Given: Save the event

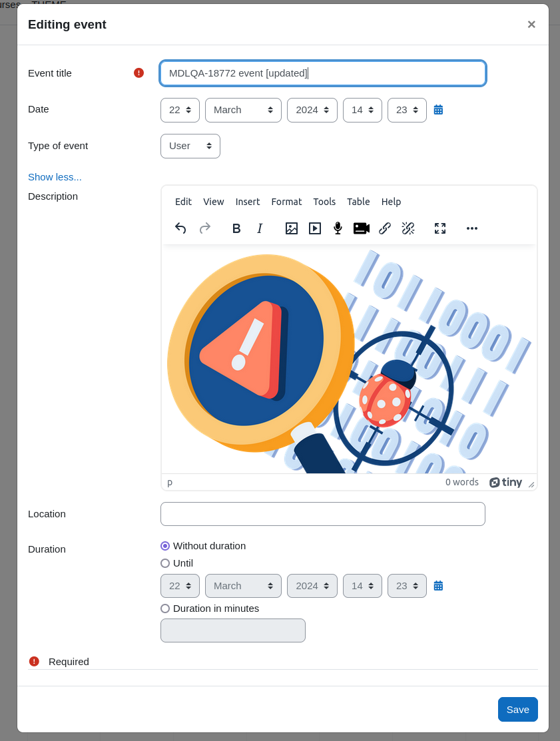Looking at the screenshot, I should pos(517,709).
